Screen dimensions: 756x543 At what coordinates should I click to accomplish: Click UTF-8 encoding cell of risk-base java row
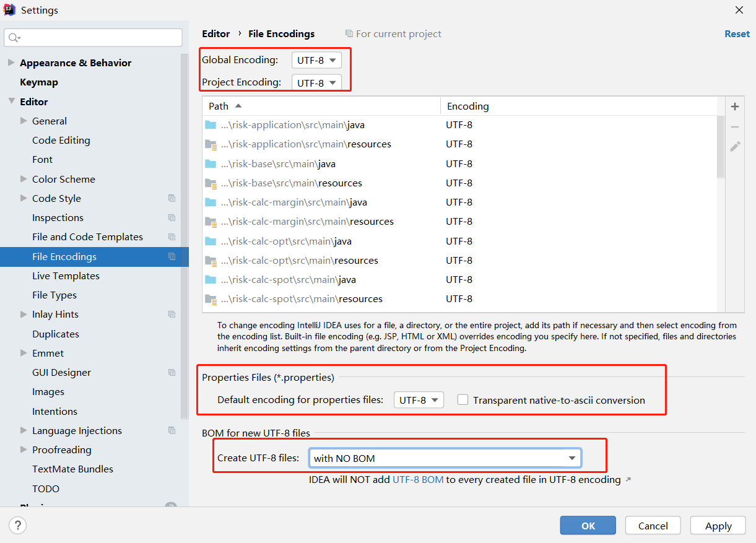point(459,164)
